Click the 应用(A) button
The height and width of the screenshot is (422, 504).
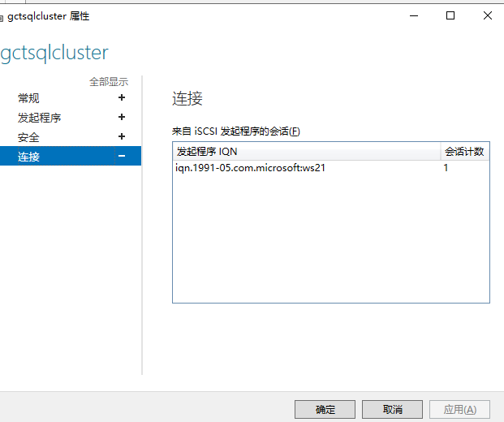[x=459, y=410]
